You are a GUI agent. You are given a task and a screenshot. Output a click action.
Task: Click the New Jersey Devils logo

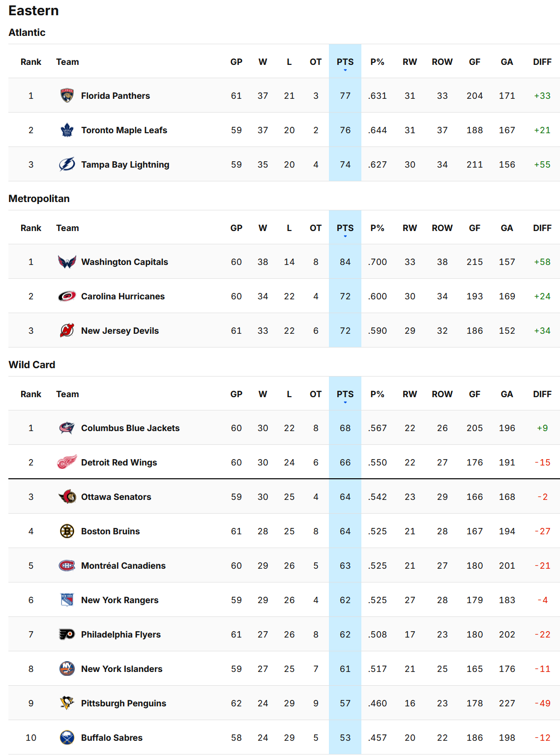67,330
